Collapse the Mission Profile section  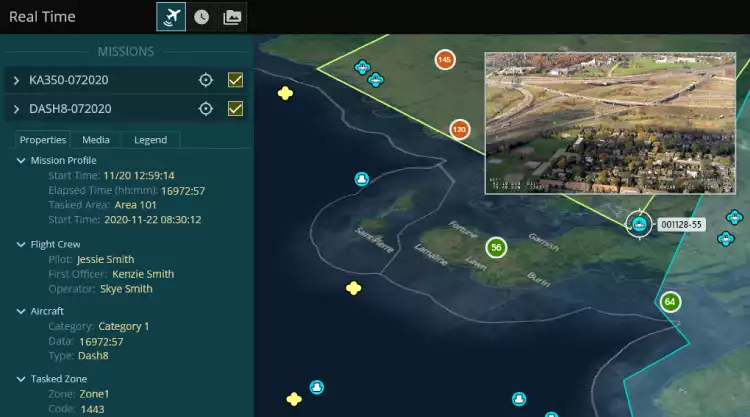click(21, 160)
